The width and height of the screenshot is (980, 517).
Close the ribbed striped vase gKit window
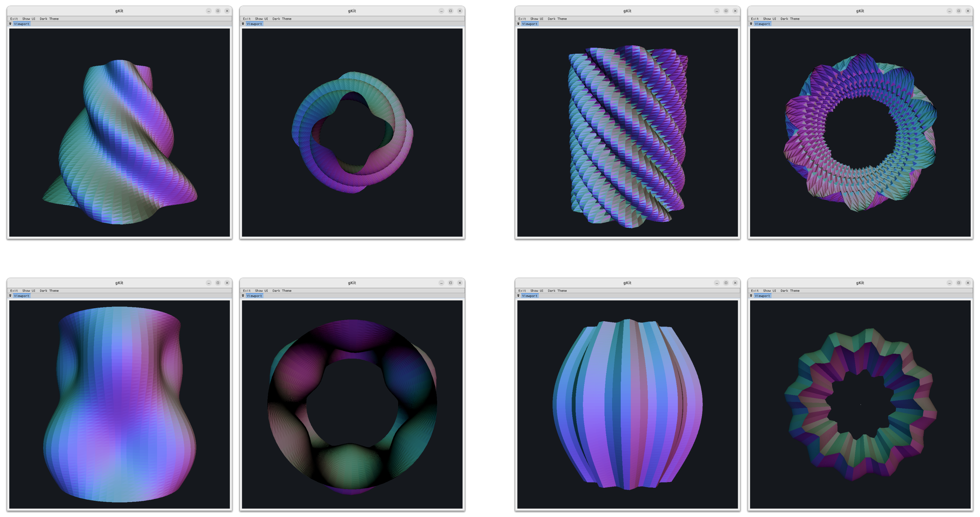[735, 283]
